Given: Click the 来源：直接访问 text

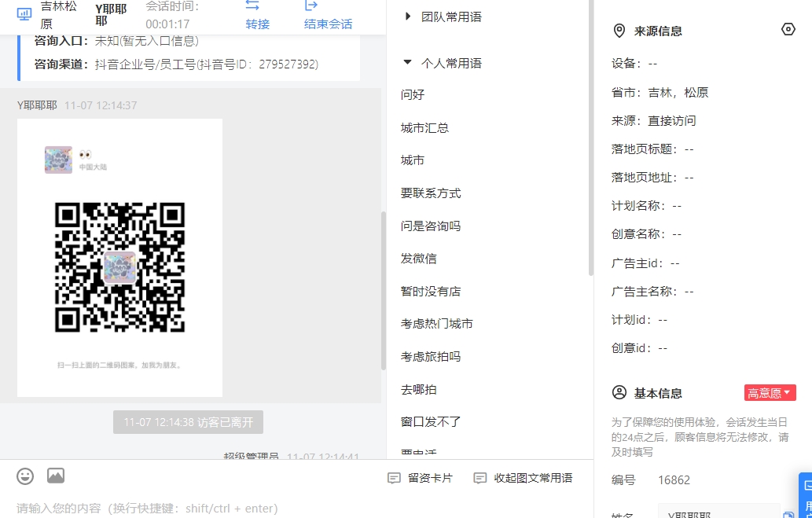Looking at the screenshot, I should 653,121.
